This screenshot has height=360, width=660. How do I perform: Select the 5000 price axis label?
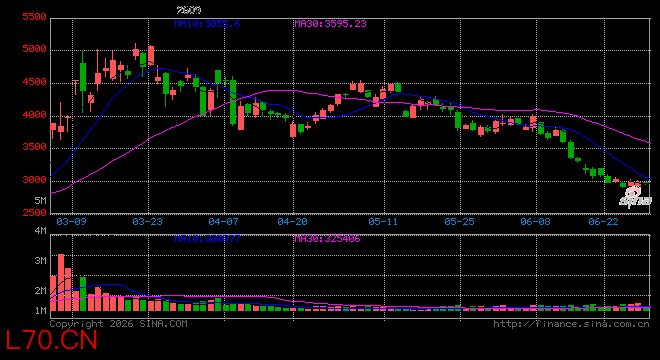34,49
